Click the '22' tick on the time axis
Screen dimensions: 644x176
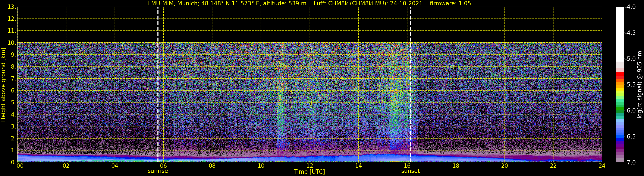553,166
